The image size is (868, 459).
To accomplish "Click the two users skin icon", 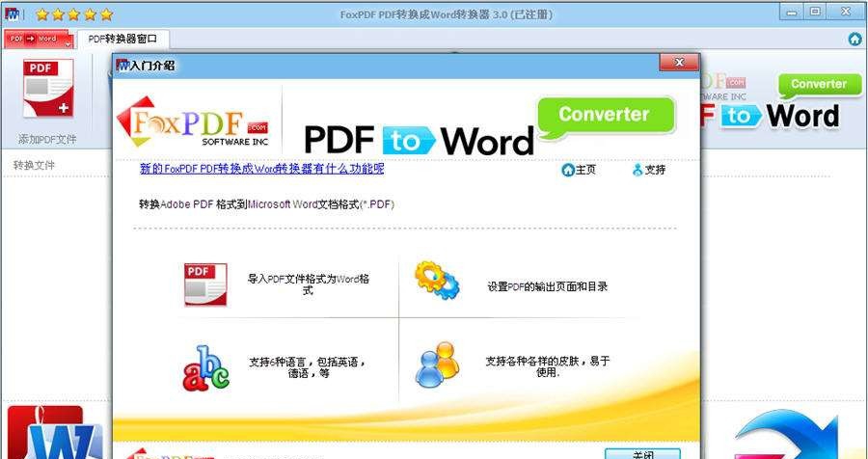I will click(437, 364).
